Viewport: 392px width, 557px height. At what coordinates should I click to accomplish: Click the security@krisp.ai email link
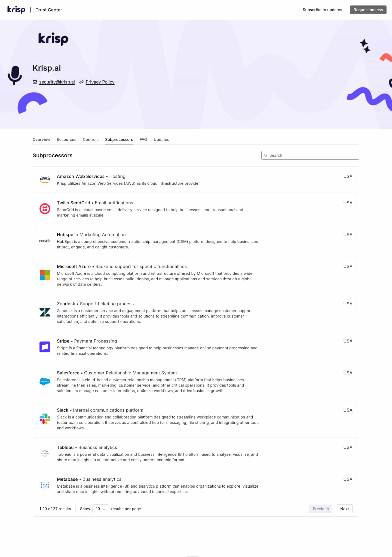coord(57,82)
